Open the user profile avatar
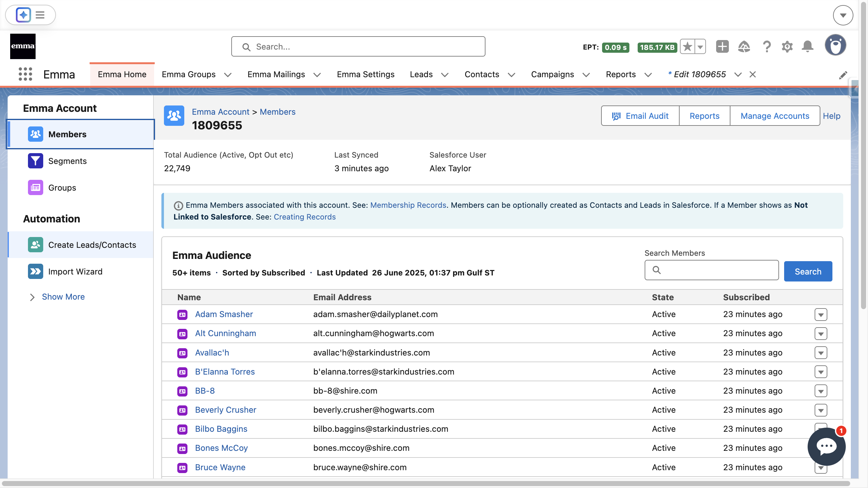Image resolution: width=868 pixels, height=488 pixels. coord(835,45)
